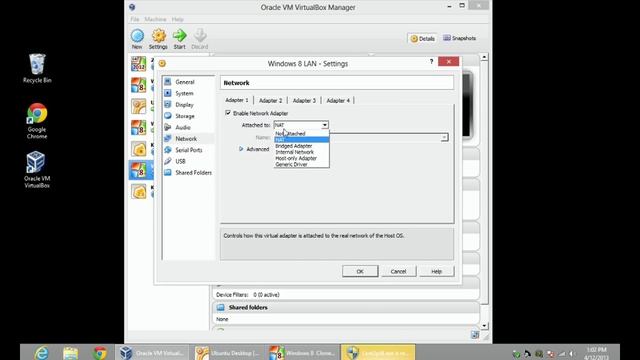Switch to Ubuntu Desktop taskbar window
This screenshot has width=640, height=360.
tap(227, 353)
